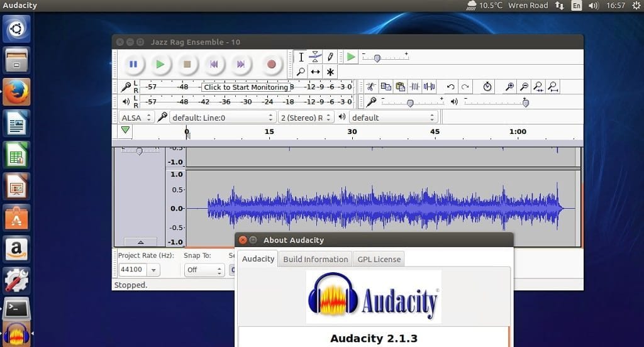The height and width of the screenshot is (347, 644).
Task: Redo the last undone edit
Action: tap(465, 87)
